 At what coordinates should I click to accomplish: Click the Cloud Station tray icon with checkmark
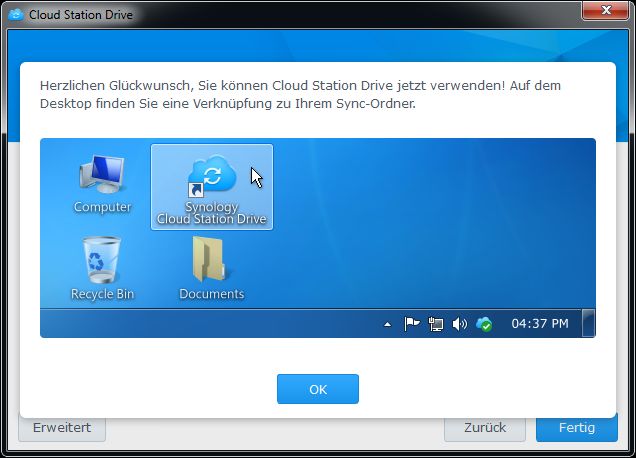pyautogui.click(x=484, y=324)
